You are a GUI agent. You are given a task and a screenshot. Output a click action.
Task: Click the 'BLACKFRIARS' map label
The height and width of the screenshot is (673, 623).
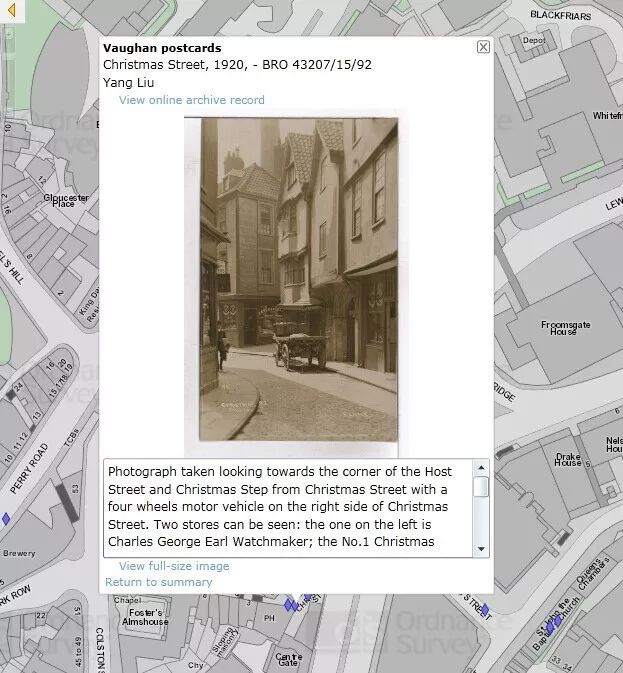click(560, 15)
